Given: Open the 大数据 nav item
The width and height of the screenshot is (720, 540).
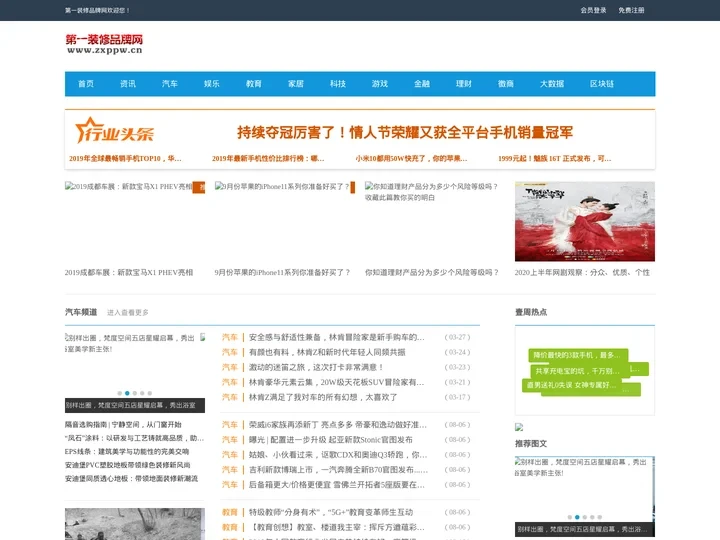Looking at the screenshot, I should click(x=552, y=84).
